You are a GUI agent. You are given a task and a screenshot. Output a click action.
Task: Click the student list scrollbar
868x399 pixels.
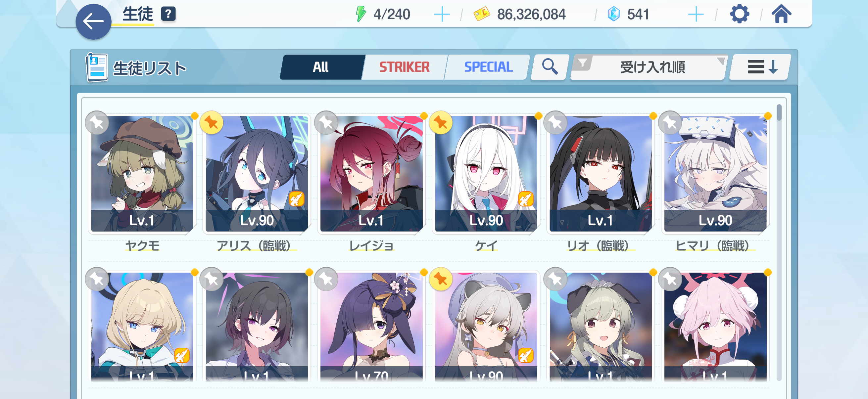click(x=779, y=243)
